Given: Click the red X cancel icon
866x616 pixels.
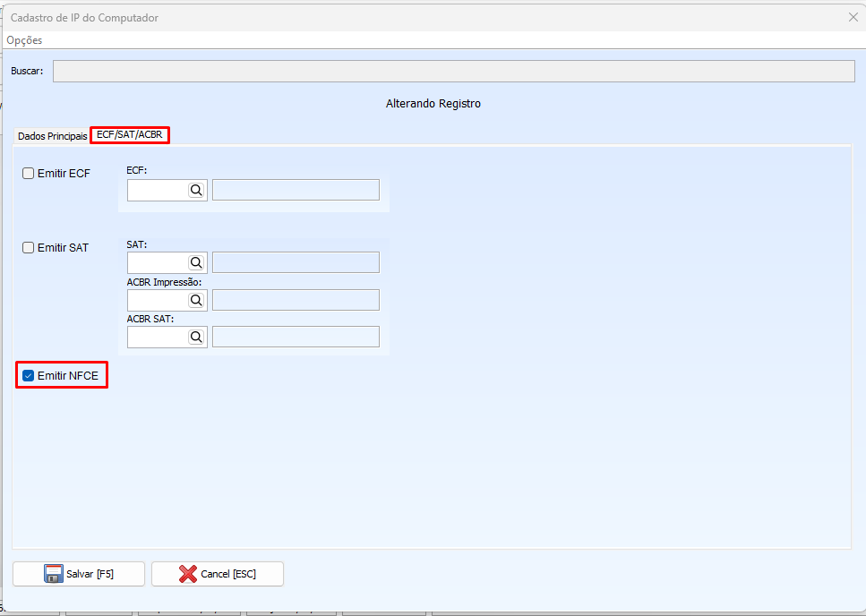Looking at the screenshot, I should (188, 574).
